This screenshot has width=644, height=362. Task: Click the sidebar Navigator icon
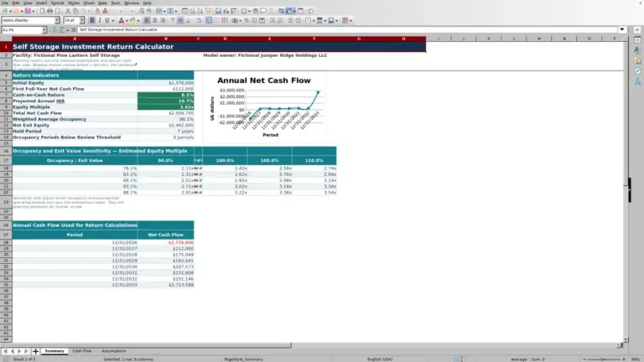(637, 71)
